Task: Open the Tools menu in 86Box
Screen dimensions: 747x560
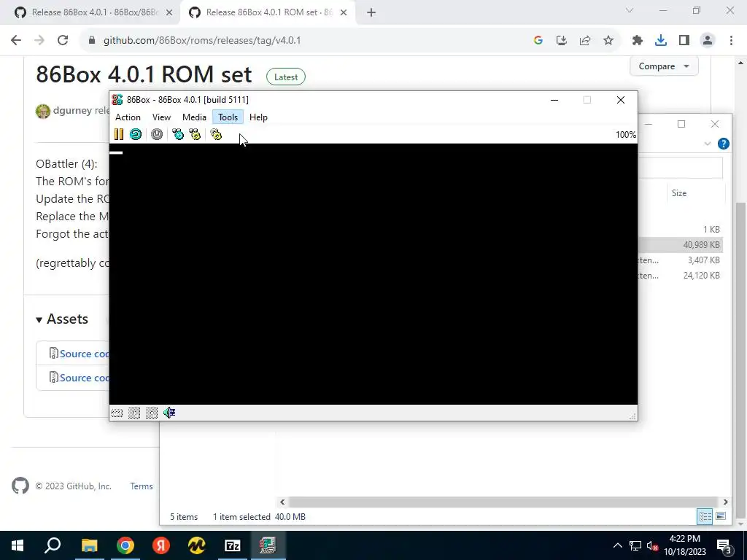Action: coord(228,117)
